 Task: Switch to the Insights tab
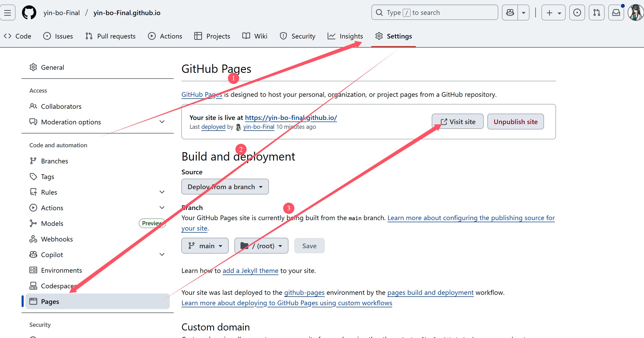click(345, 36)
